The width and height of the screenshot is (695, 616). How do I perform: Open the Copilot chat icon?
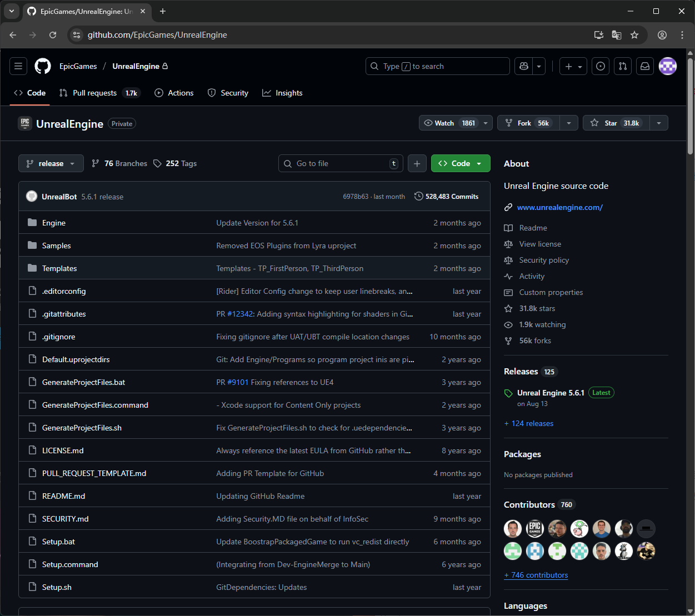tap(523, 66)
